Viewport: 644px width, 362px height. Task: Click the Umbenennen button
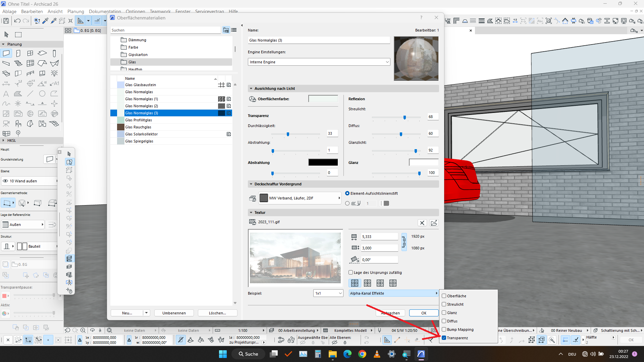[x=174, y=313]
